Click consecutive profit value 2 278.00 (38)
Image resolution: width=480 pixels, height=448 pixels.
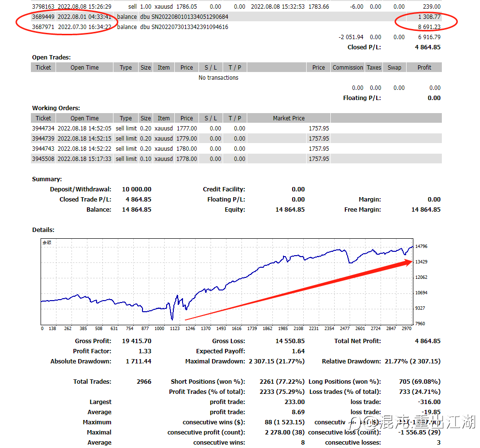click(285, 432)
